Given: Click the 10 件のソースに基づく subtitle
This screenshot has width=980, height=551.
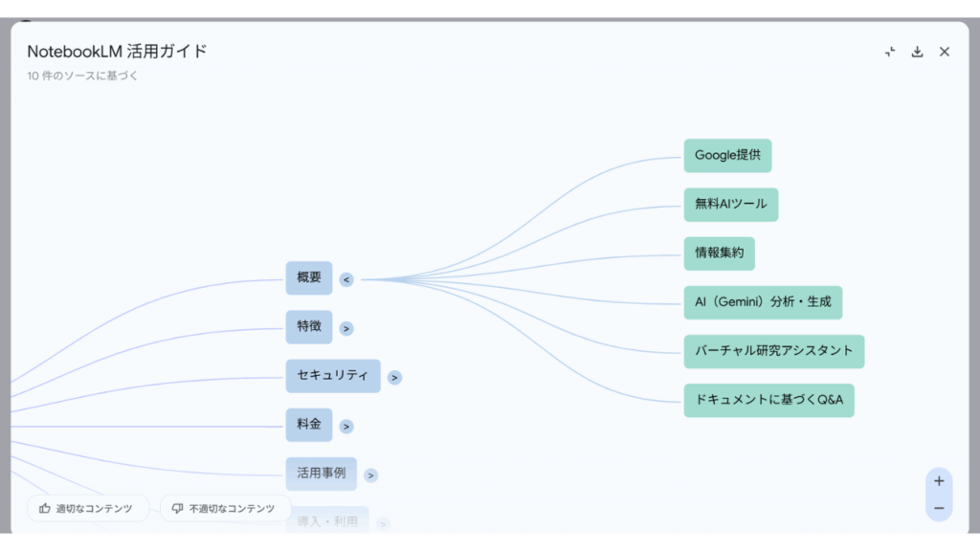Looking at the screenshot, I should coord(82,76).
